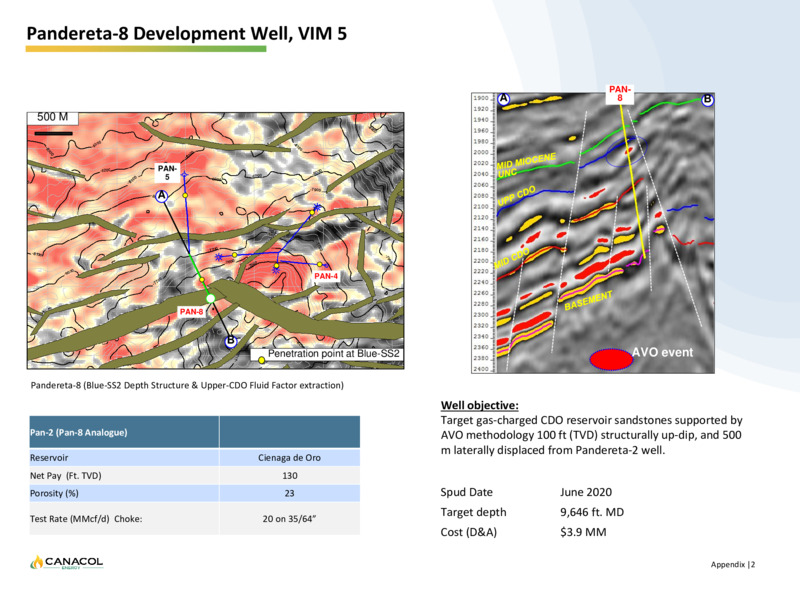The height and width of the screenshot is (600, 800).
Task: Select the Reservoir row label
Action: coord(49,458)
